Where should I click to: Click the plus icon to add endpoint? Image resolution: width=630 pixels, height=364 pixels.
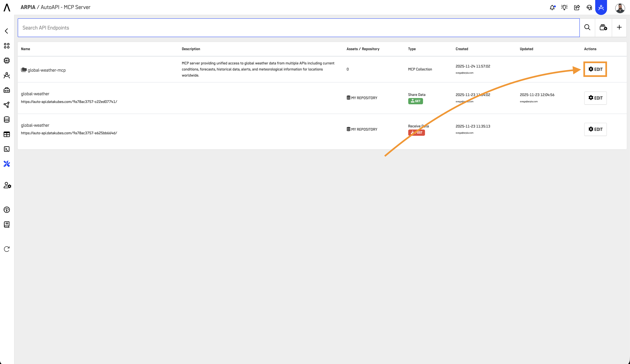click(x=619, y=27)
